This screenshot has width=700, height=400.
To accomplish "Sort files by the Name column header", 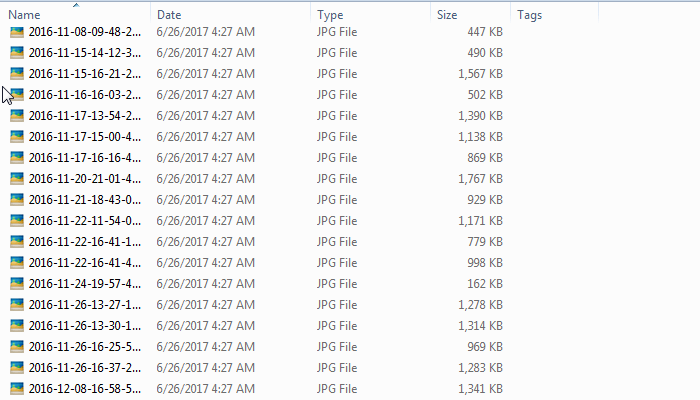I will pos(25,15).
